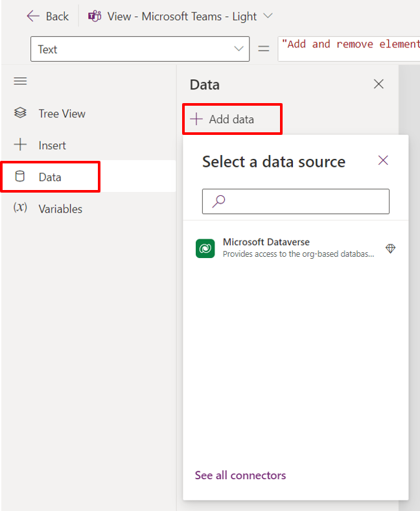Click the magnifier search icon

218,201
